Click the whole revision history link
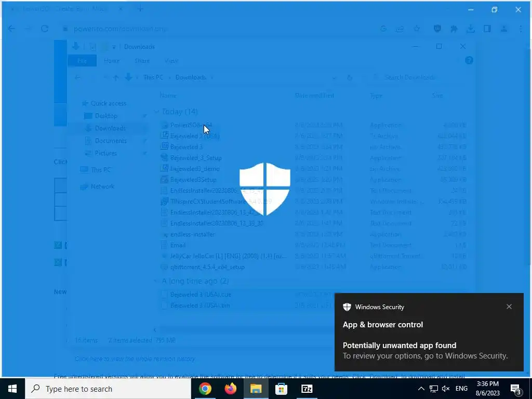 click(135, 358)
